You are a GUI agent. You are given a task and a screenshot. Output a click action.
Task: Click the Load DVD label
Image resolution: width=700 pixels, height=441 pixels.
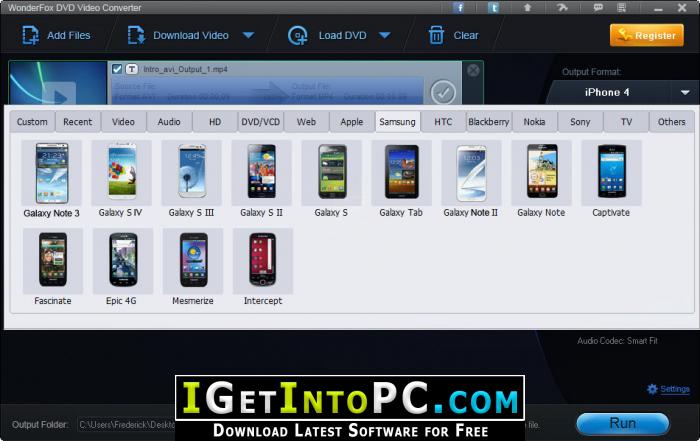(x=342, y=35)
